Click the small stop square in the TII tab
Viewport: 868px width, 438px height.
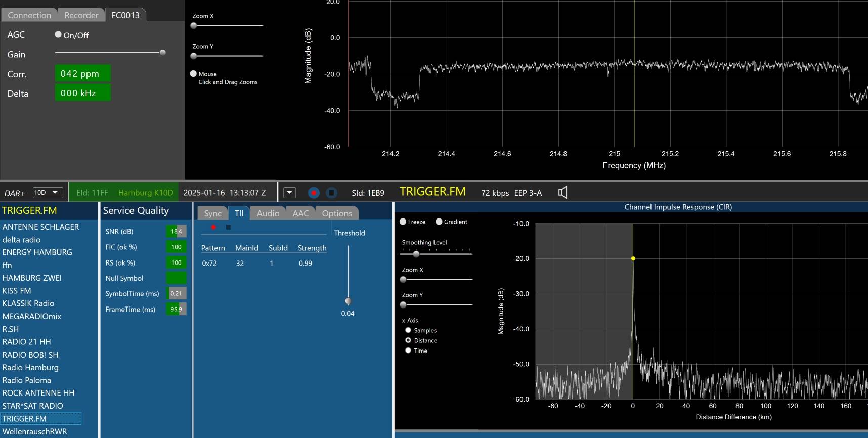(228, 227)
